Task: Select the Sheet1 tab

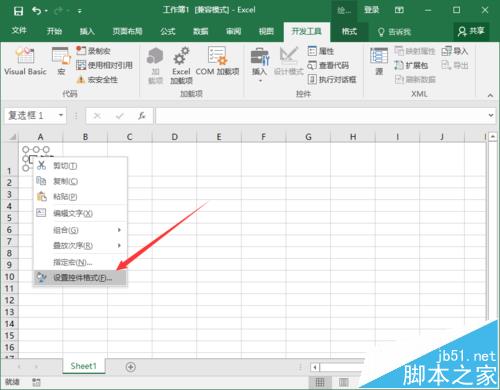Action: tap(84, 366)
